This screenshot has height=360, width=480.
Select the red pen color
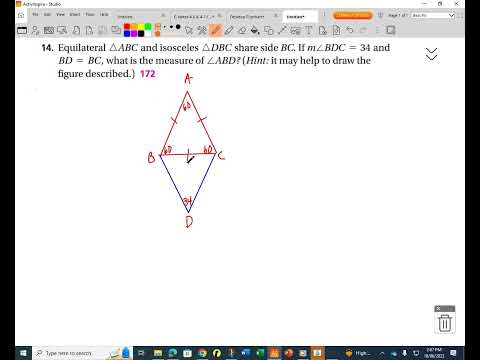click(127, 27)
